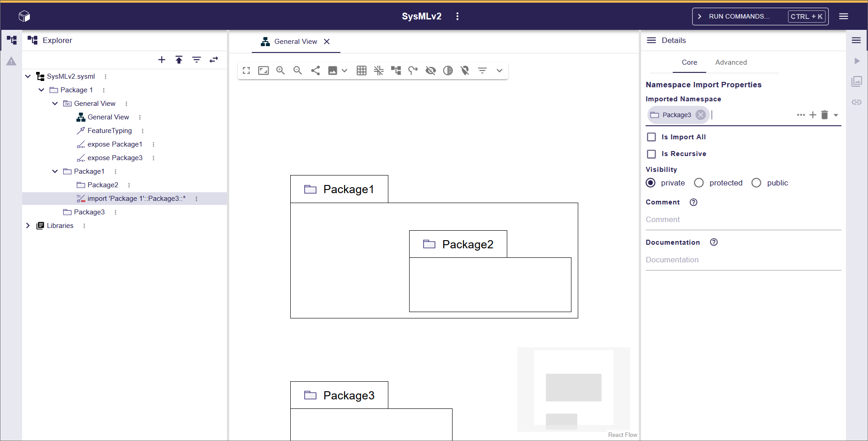Select the public visibility radio button
Viewport: 868px width, 441px height.
756,183
